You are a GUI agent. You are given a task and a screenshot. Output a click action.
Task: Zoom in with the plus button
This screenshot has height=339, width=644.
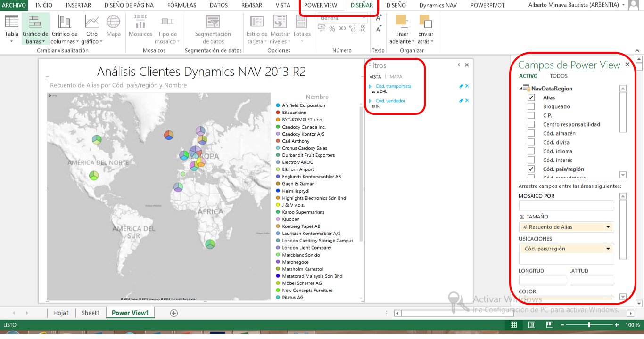(617, 325)
